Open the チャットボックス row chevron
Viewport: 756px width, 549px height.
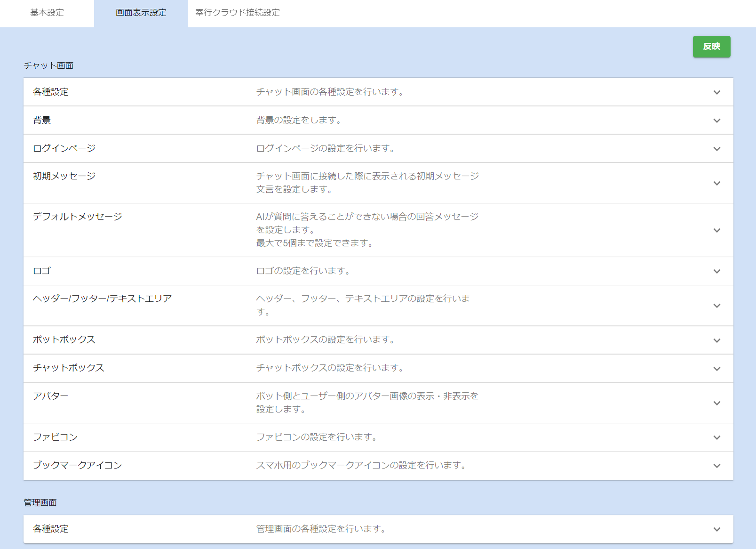(716, 369)
